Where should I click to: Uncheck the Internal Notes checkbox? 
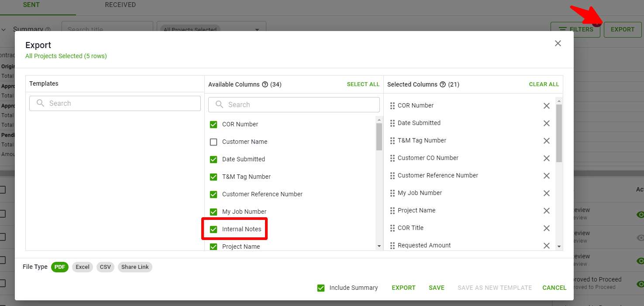[x=214, y=229]
